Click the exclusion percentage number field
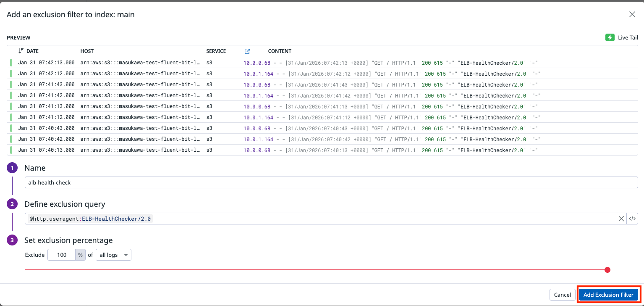 (62, 255)
